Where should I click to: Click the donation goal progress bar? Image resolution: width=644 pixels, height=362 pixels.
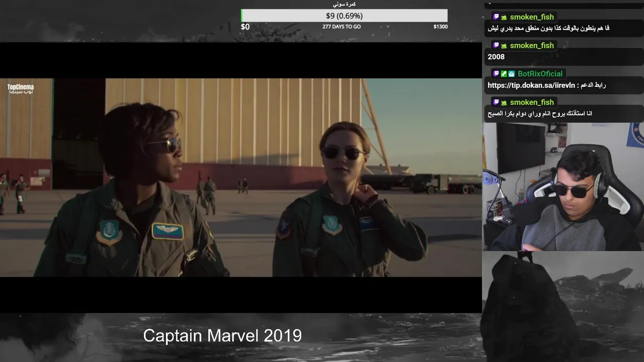click(344, 16)
